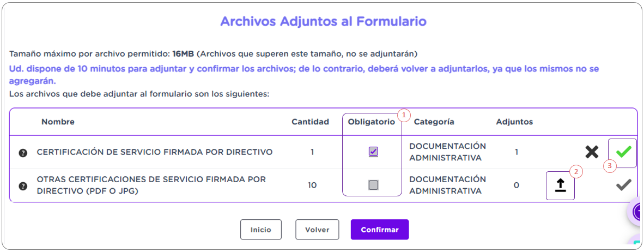This screenshot has height=252, width=644.
Task: Click the Archivos Adjuntos al Formulario title
Action: pos(323,21)
